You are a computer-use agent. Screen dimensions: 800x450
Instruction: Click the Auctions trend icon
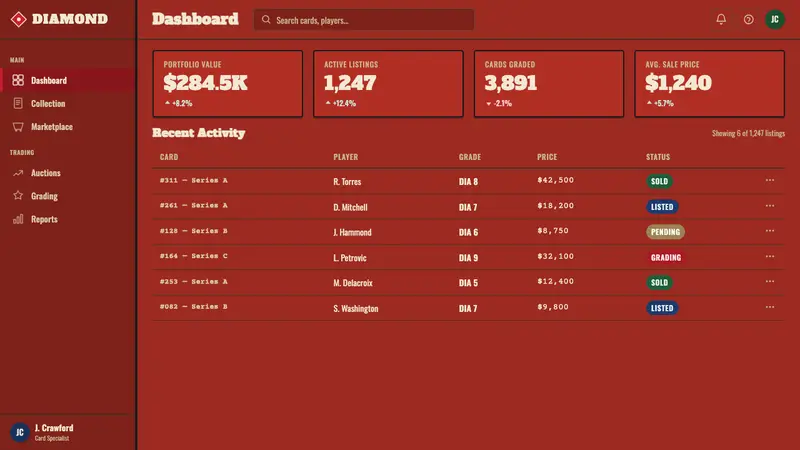18,173
